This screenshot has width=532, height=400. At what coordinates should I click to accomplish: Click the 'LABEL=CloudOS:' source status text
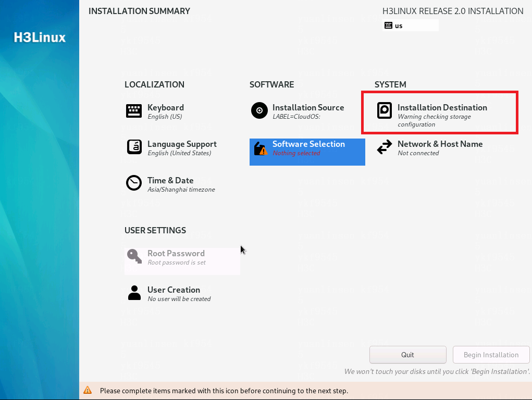click(296, 117)
